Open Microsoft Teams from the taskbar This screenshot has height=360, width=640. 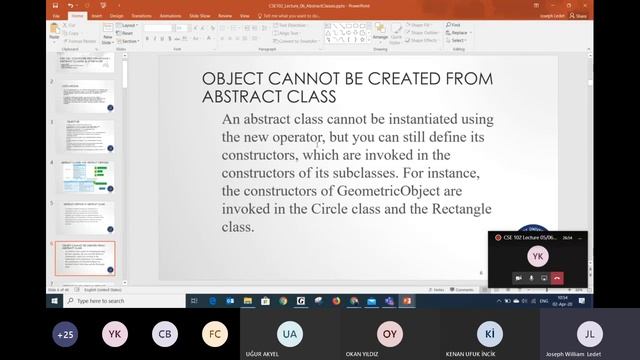point(389,301)
